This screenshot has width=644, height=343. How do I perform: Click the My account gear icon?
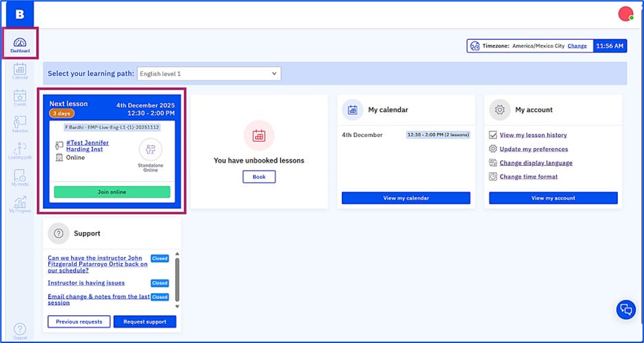pyautogui.click(x=499, y=110)
